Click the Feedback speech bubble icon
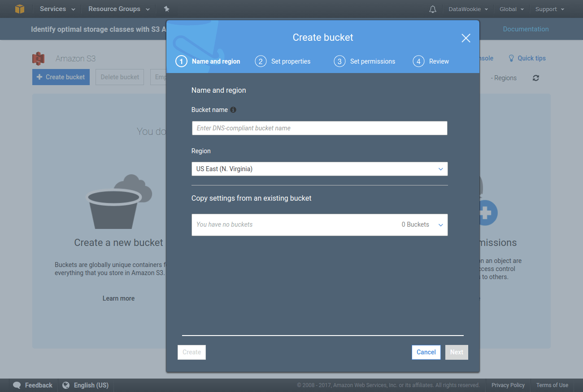The width and height of the screenshot is (583, 392). pyautogui.click(x=17, y=385)
